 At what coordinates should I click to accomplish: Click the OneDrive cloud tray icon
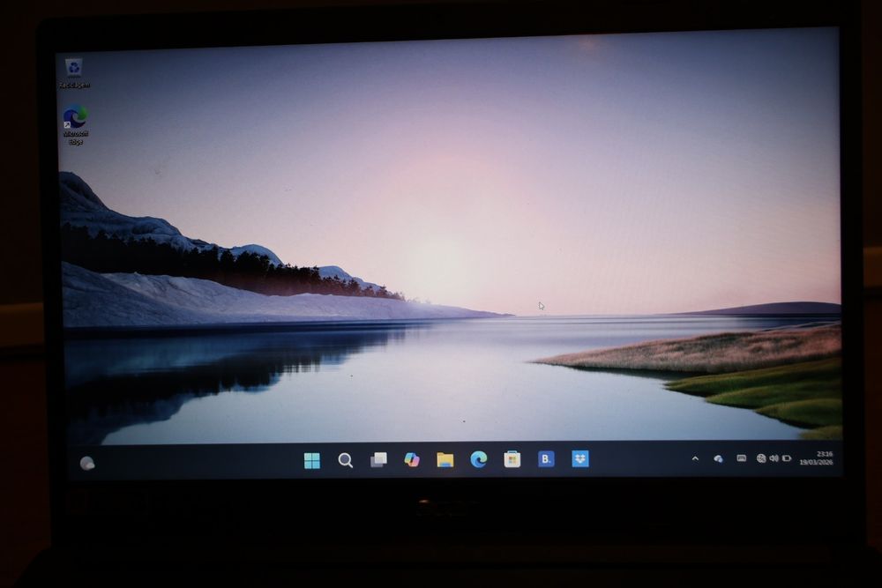tap(718, 458)
